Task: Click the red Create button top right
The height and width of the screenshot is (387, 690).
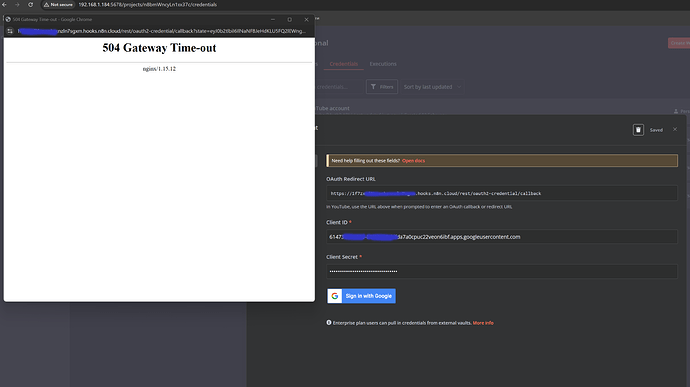Action: (x=679, y=43)
